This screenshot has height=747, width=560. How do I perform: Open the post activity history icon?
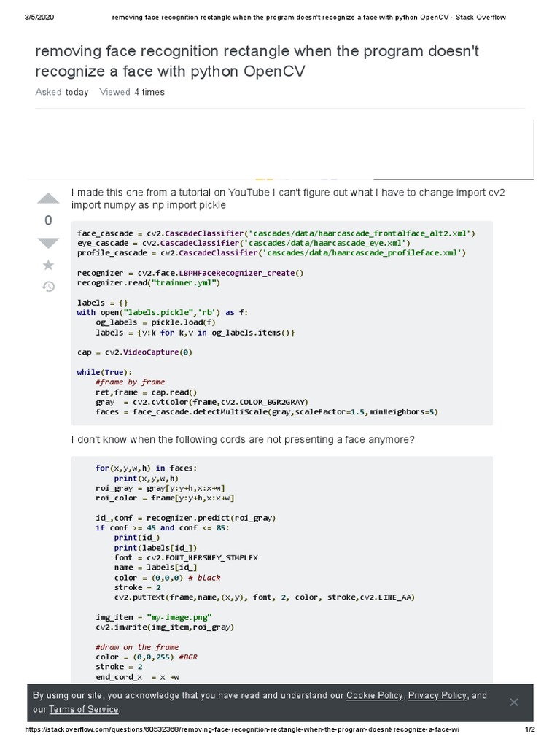coord(48,286)
